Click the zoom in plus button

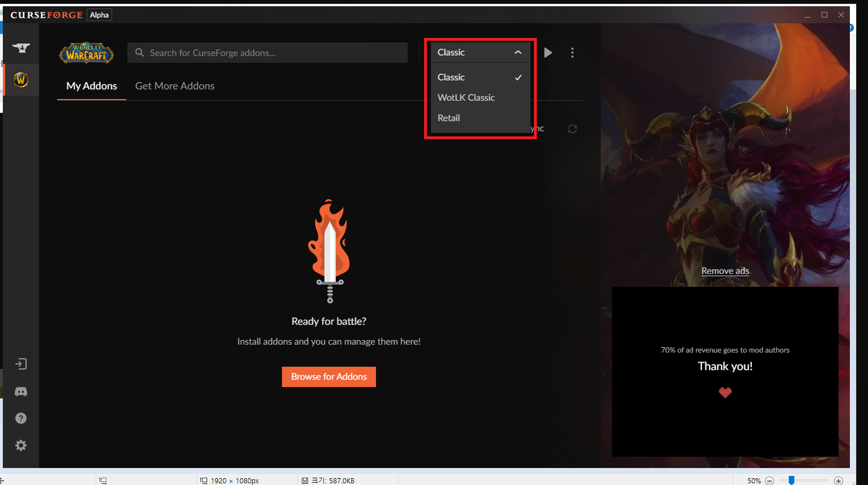coord(839,480)
